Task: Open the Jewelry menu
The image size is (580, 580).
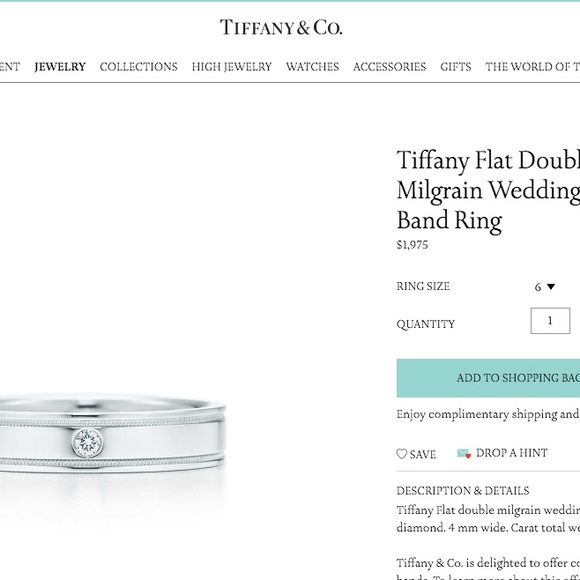Action: point(60,67)
